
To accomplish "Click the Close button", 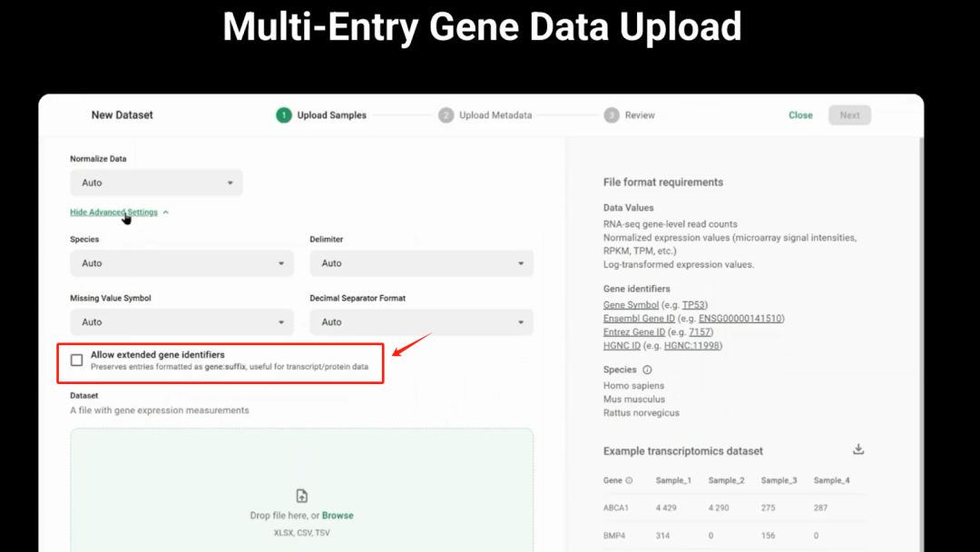I will pyautogui.click(x=800, y=115).
